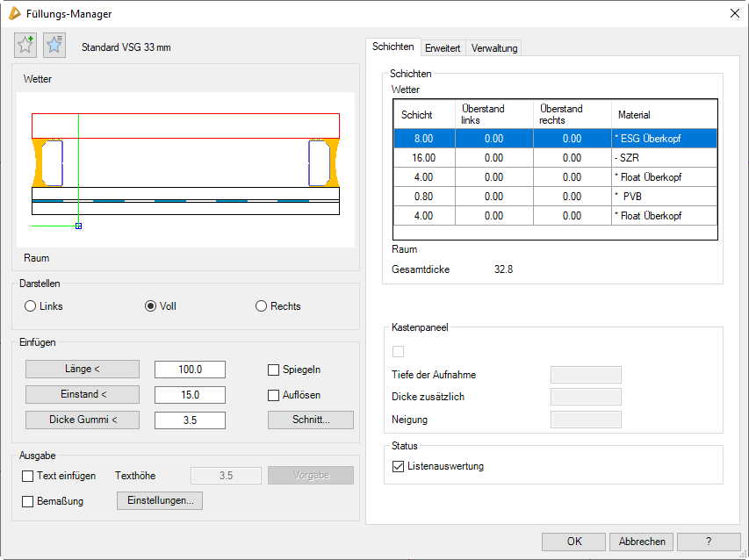Uncheck the Listenauswertung checkbox
This screenshot has width=749, height=560.
click(400, 466)
